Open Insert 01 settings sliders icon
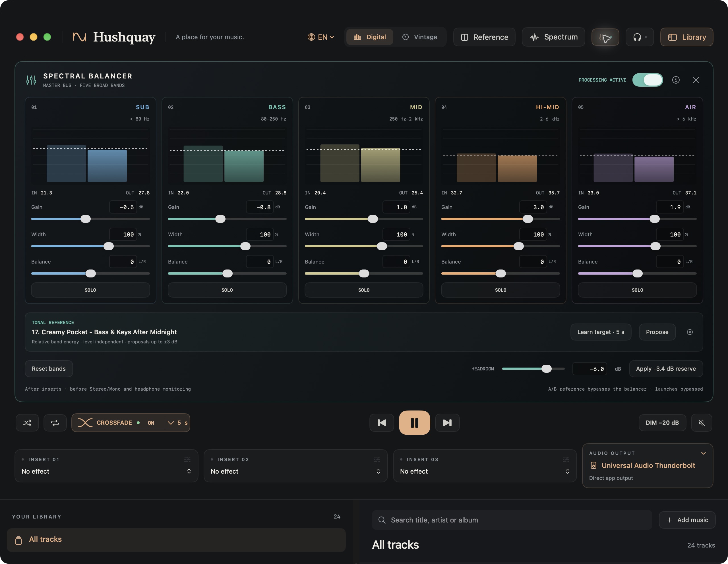 188,459
